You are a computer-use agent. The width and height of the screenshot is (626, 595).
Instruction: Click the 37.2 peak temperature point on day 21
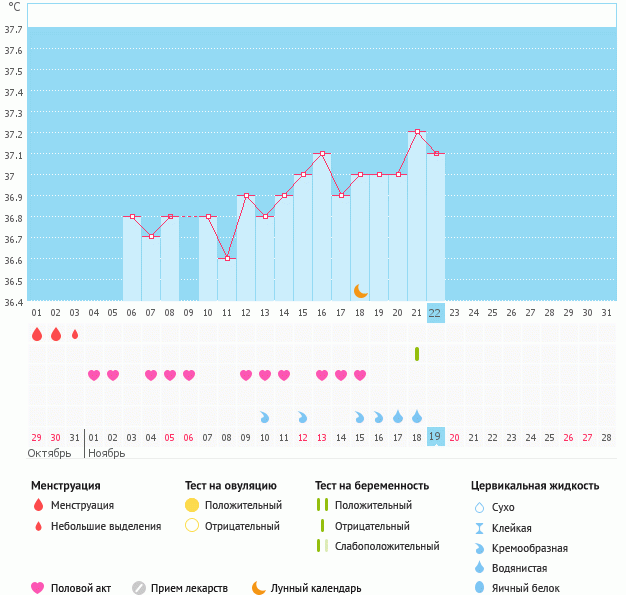(417, 132)
